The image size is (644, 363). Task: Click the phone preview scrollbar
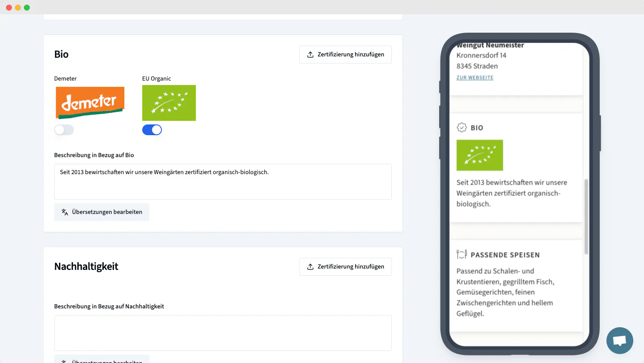point(586,217)
